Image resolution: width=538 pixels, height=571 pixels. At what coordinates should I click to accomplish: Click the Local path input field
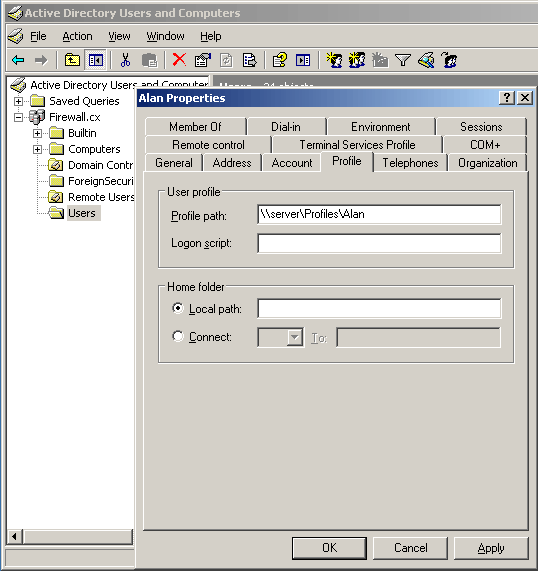click(379, 308)
